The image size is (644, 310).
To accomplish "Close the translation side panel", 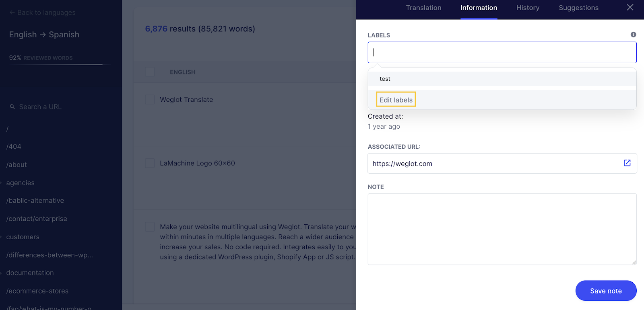I will (630, 7).
